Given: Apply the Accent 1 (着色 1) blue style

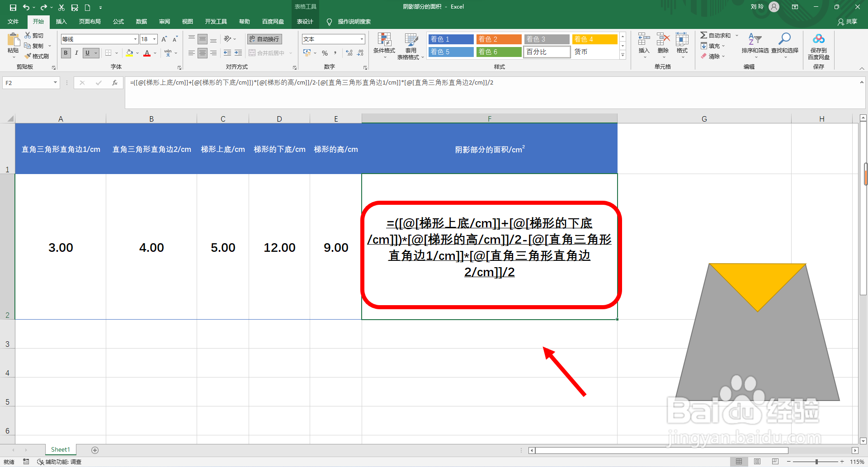Looking at the screenshot, I should point(451,39).
